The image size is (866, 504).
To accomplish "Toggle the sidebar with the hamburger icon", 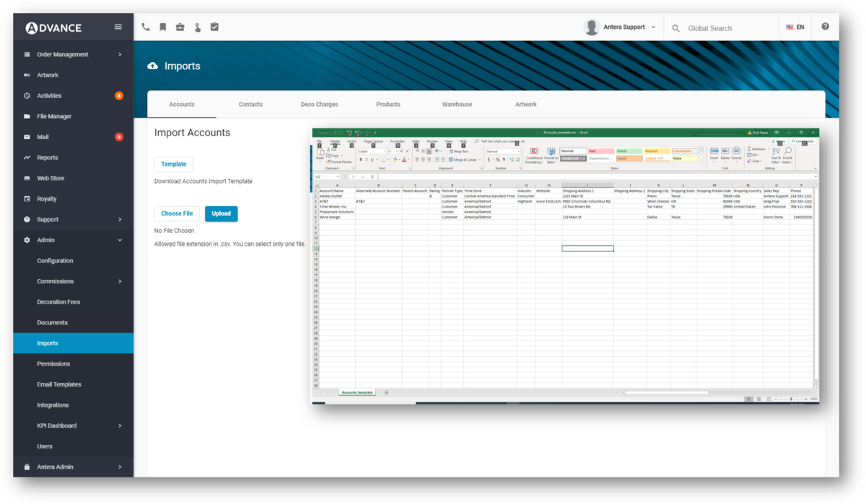I will point(117,27).
